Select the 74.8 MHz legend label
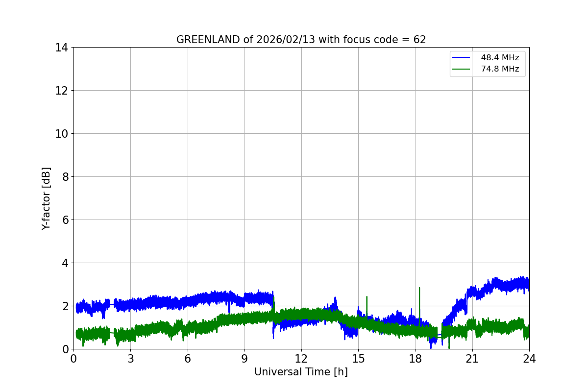This screenshot has width=588, height=392. click(x=500, y=69)
